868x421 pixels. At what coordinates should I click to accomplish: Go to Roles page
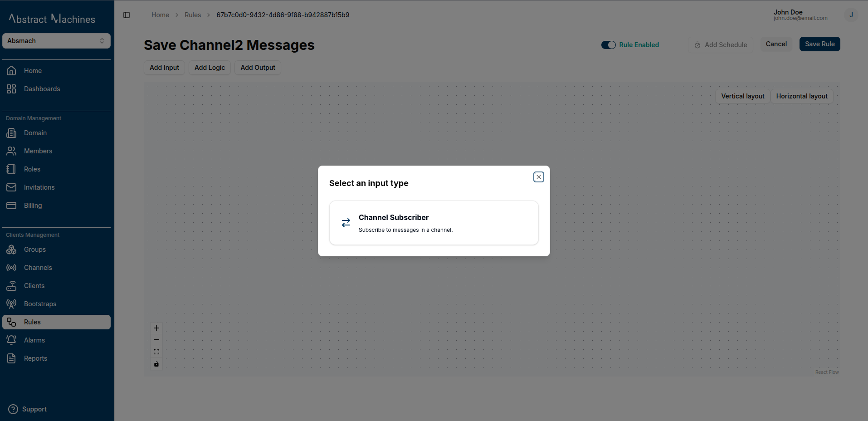pyautogui.click(x=56, y=169)
